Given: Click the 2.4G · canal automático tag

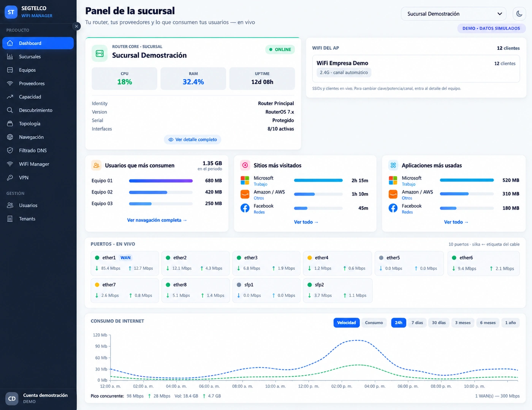Looking at the screenshot, I should tap(344, 73).
